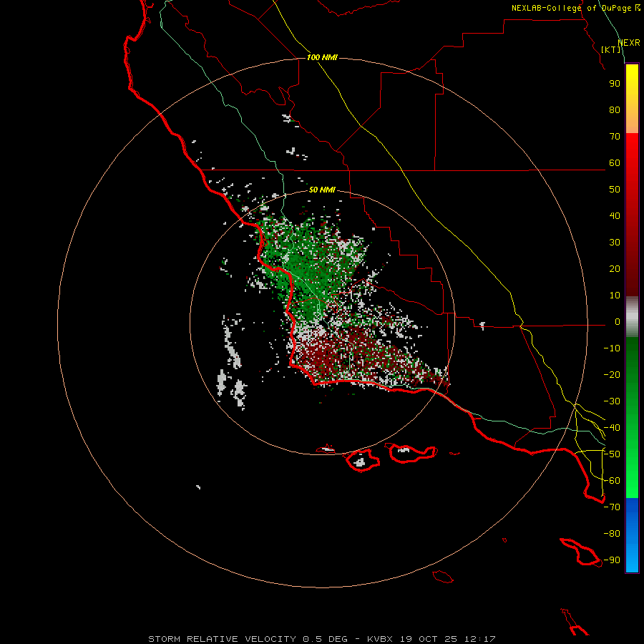Screen dimensions: 644x644
Task: Select the 50 value on the velocity scale
Action: click(x=615, y=190)
